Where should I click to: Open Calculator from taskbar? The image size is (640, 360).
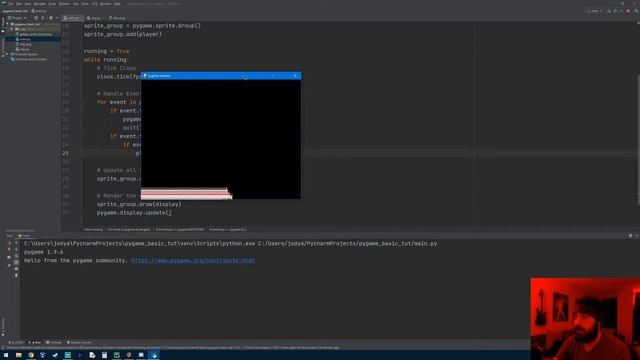tap(104, 355)
